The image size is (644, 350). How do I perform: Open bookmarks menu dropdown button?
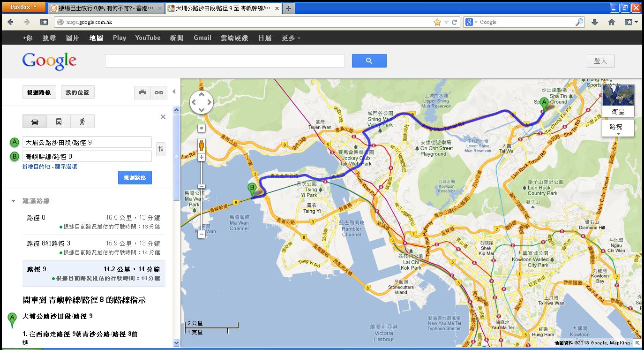pos(631,22)
